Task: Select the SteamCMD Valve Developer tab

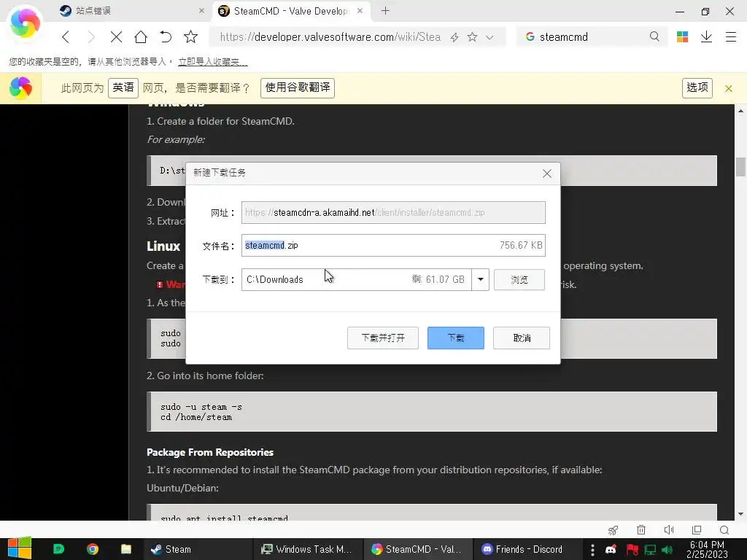Action: (290, 11)
